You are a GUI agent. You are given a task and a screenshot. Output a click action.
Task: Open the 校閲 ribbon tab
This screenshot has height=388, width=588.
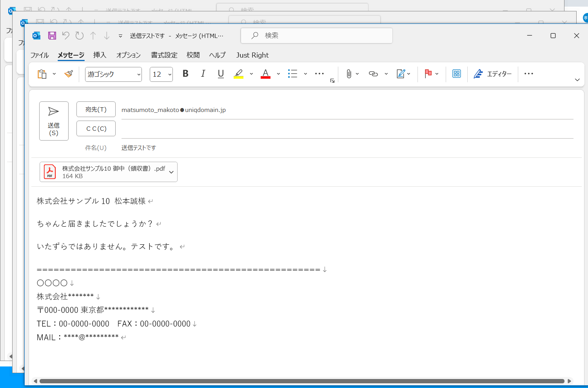(x=192, y=55)
